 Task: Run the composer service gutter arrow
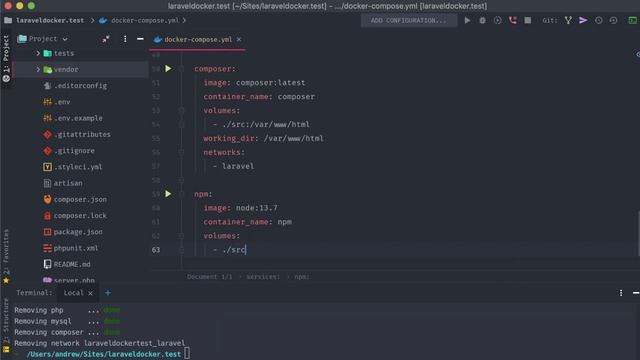pyautogui.click(x=168, y=69)
